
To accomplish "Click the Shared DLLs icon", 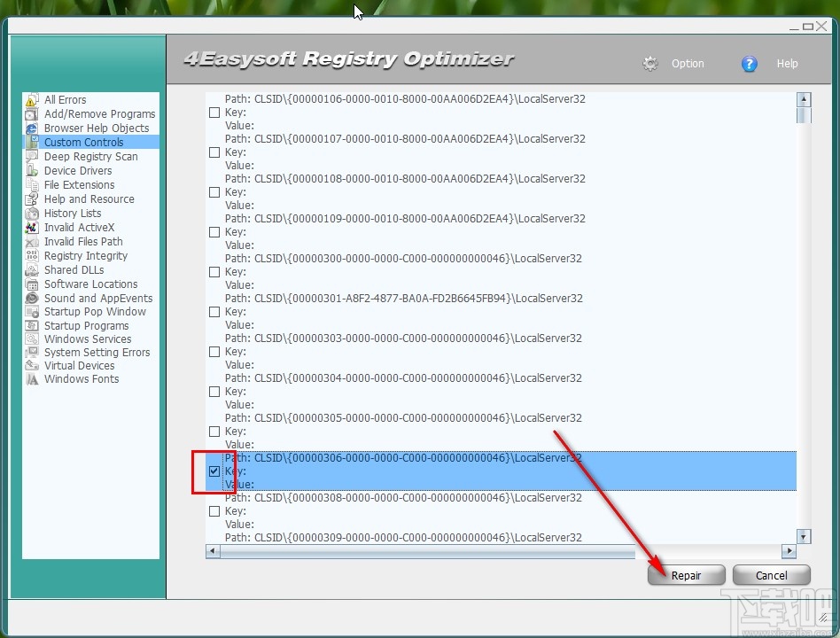I will (x=32, y=270).
